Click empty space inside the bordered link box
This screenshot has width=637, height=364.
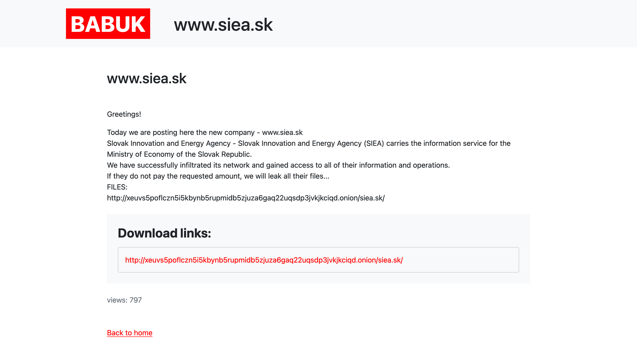463,260
